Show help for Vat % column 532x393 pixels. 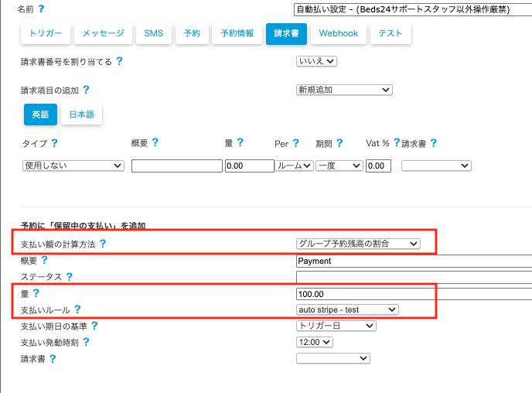coord(397,143)
